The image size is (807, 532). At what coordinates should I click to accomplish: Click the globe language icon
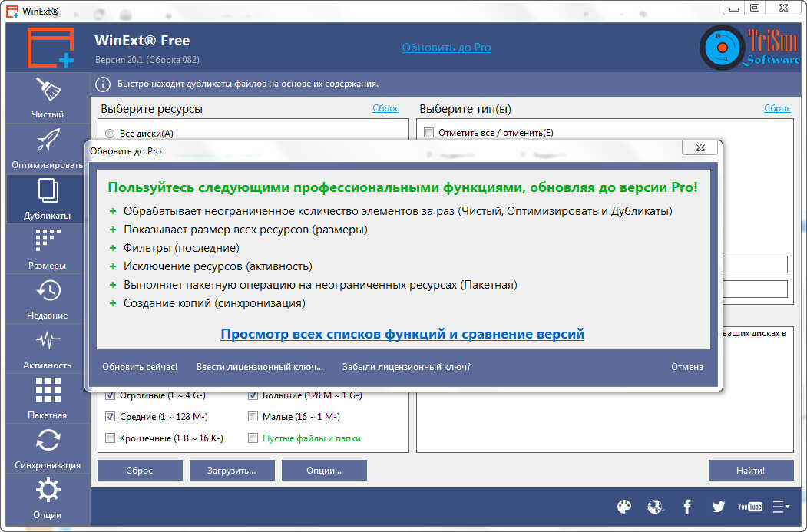(x=655, y=507)
